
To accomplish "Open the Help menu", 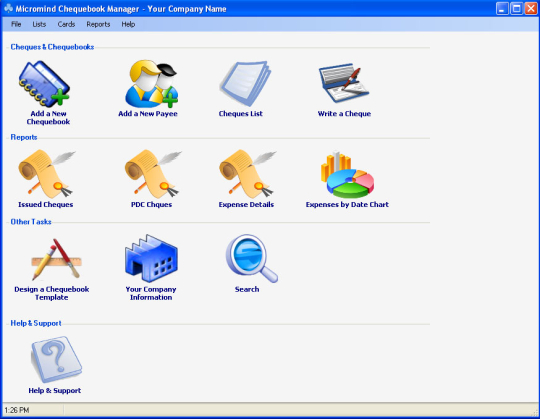I will coord(128,24).
